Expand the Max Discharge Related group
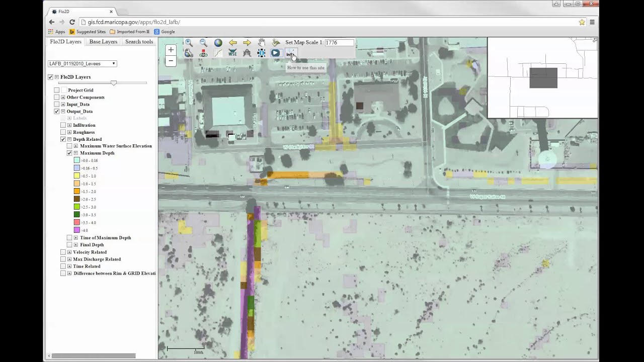The width and height of the screenshot is (644, 362). [x=69, y=259]
